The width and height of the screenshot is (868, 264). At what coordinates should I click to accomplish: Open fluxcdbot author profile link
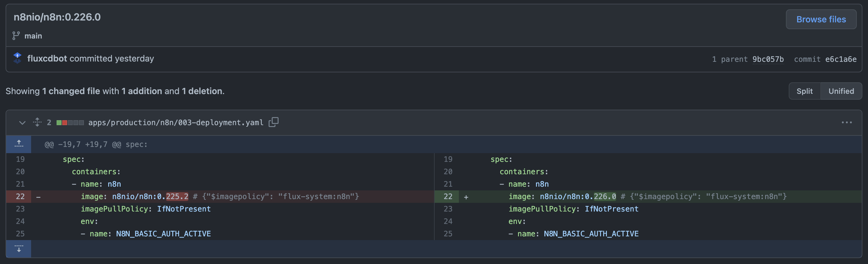tap(47, 59)
